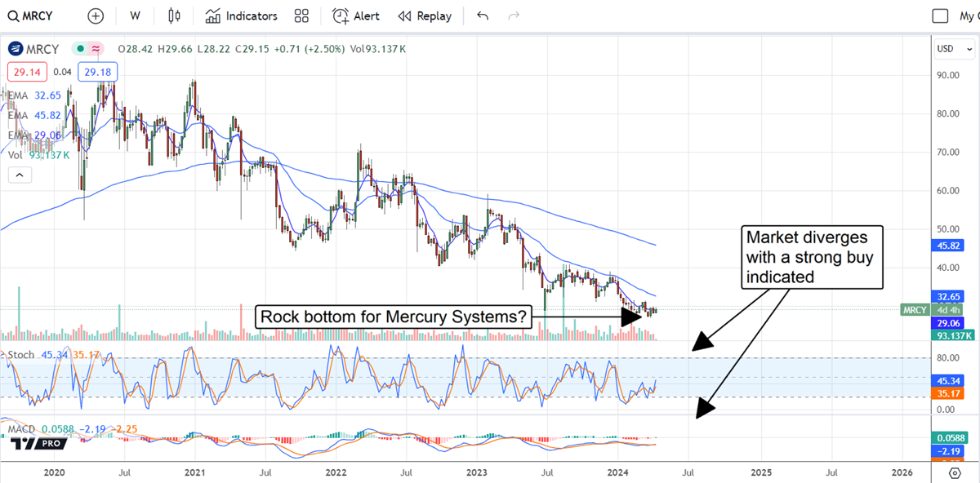The height and width of the screenshot is (483, 980).
Task: Click the O28.42 open value text
Action: point(137,49)
